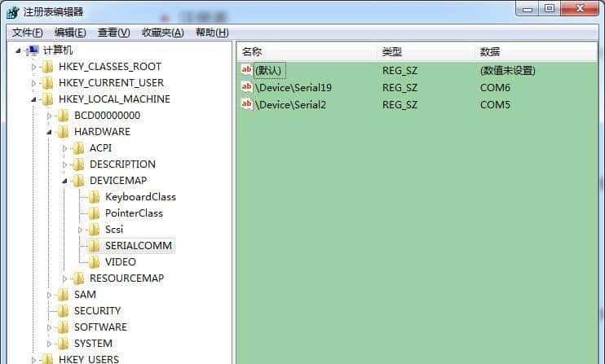
Task: Click the HARDWARE folder icon
Action: coord(63,132)
